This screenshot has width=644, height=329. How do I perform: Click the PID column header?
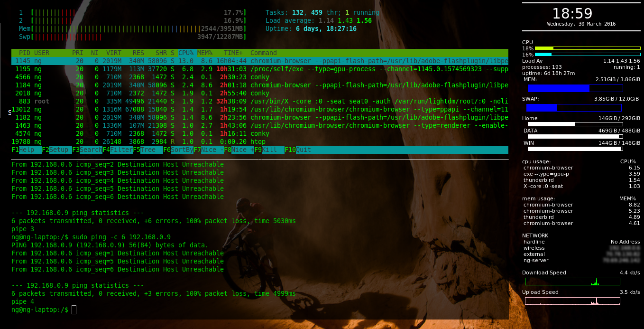[25, 53]
